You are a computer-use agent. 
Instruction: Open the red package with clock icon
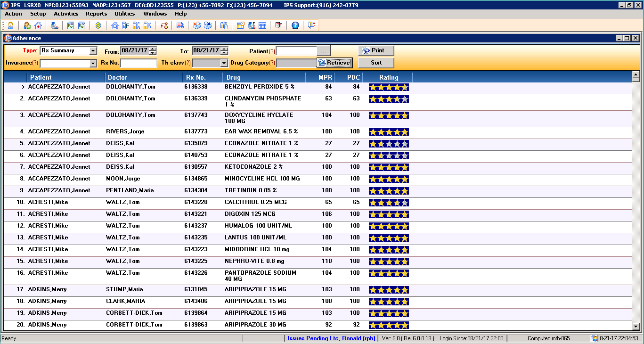click(x=164, y=25)
